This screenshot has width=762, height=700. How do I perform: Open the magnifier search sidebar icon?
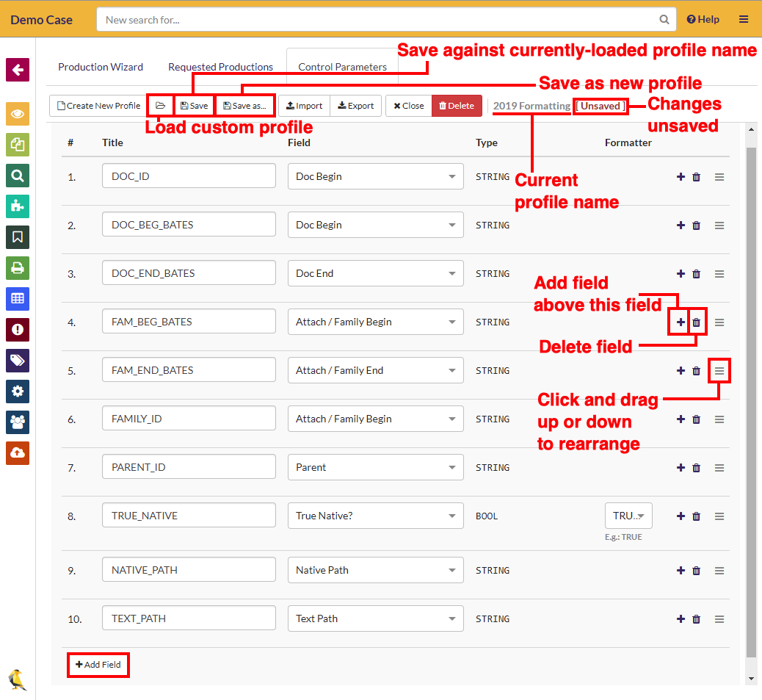[18, 176]
